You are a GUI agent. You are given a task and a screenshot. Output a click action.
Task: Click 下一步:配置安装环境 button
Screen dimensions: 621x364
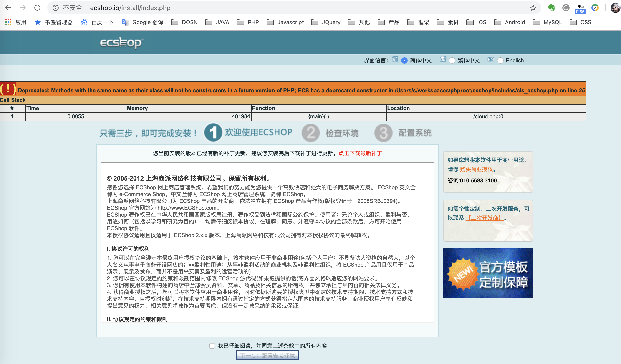tap(267, 355)
